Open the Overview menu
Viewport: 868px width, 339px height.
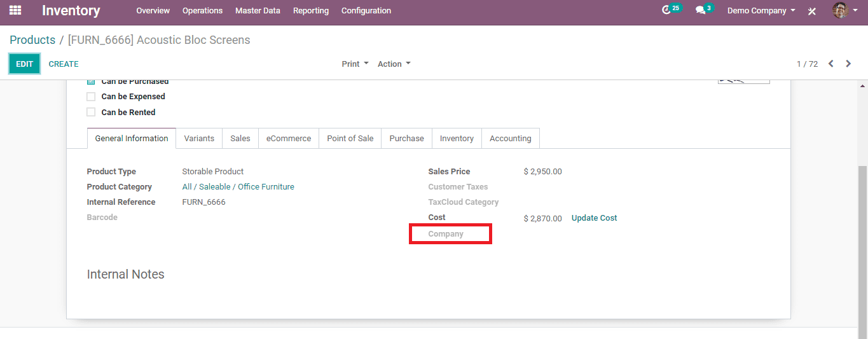pos(153,11)
